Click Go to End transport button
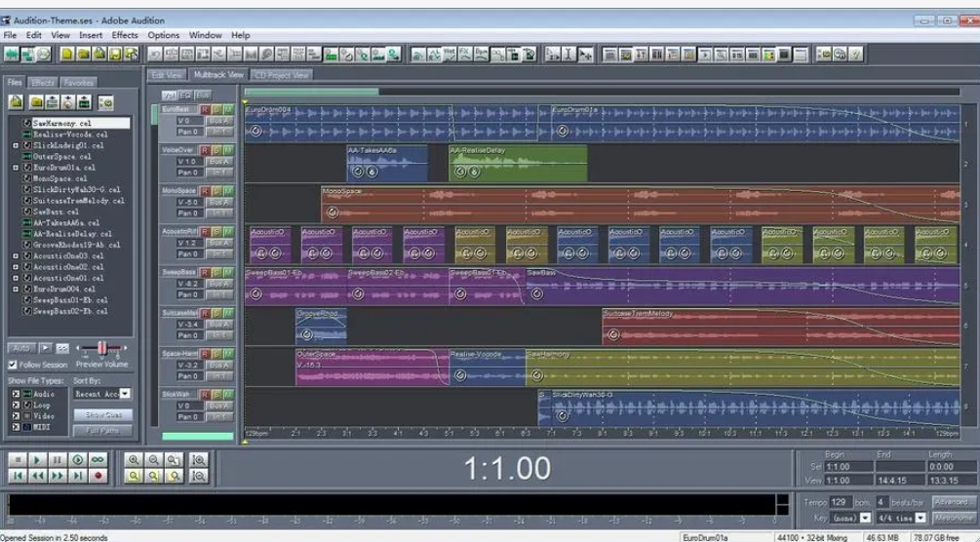This screenshot has width=980, height=542. 77,476
